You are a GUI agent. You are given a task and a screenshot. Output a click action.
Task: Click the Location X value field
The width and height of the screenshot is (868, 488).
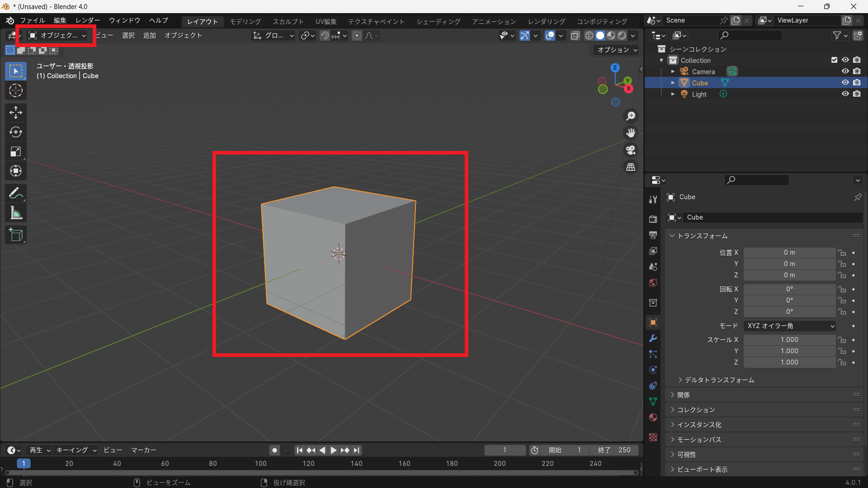(789, 253)
